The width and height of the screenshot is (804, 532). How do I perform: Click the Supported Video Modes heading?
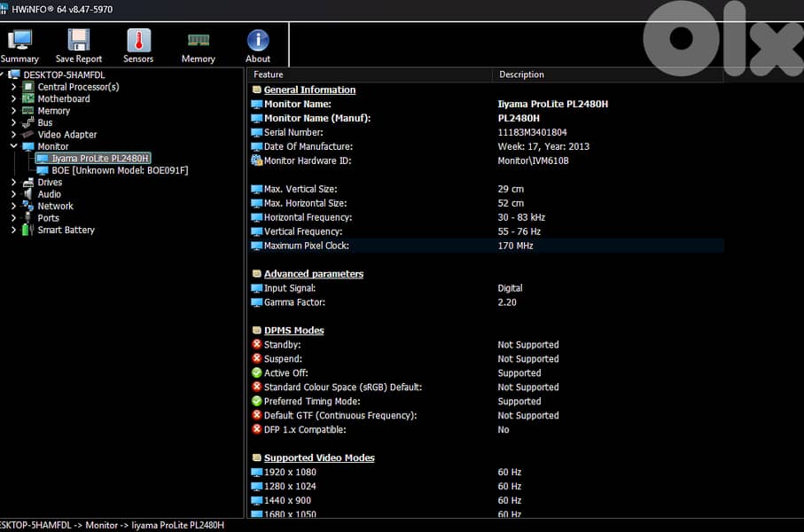(x=319, y=458)
